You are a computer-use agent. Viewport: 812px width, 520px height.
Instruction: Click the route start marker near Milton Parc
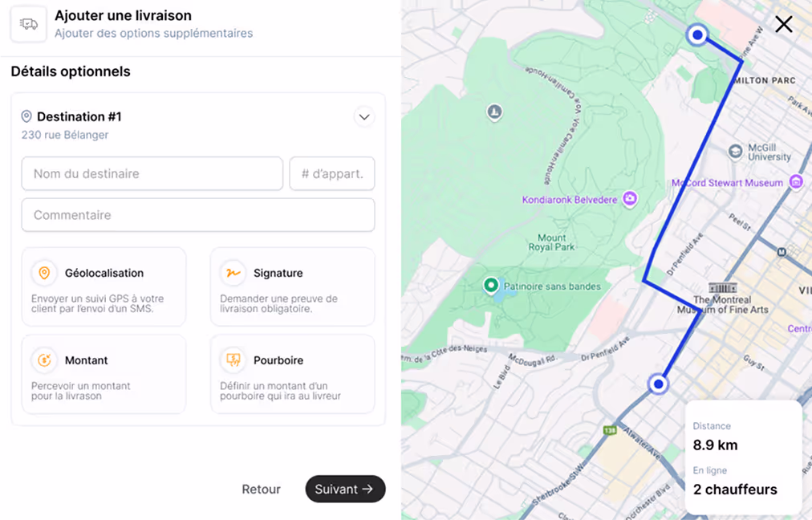[697, 35]
